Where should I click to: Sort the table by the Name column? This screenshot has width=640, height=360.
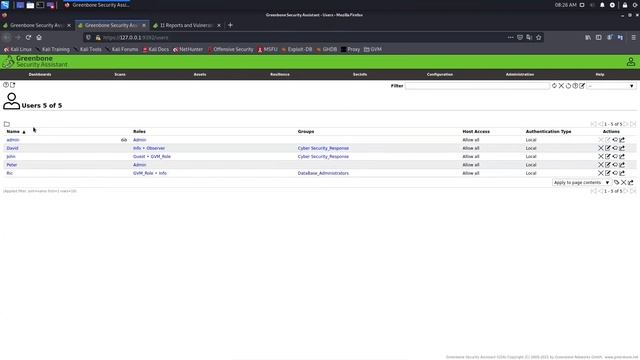(x=13, y=131)
